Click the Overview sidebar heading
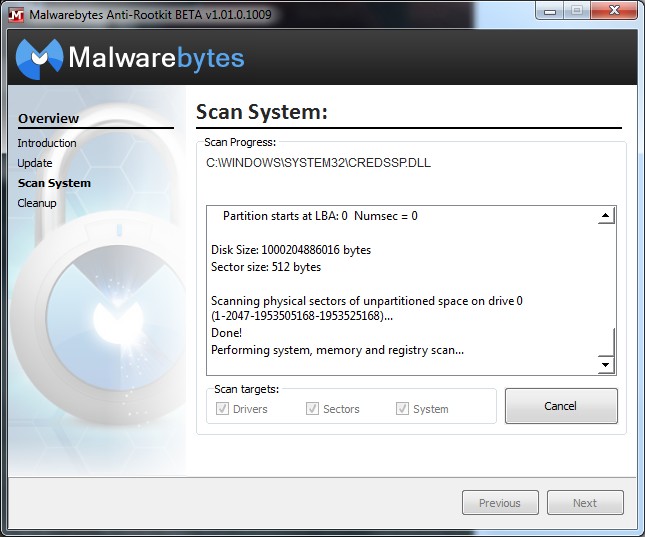 (49, 119)
